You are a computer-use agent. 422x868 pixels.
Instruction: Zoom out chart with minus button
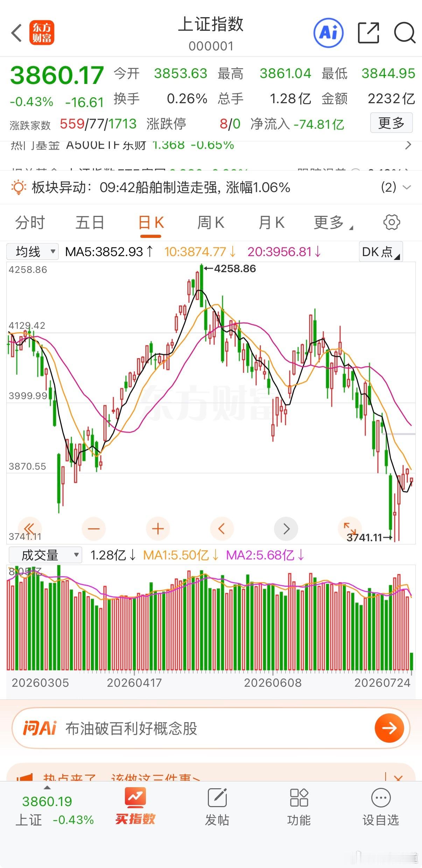(94, 529)
